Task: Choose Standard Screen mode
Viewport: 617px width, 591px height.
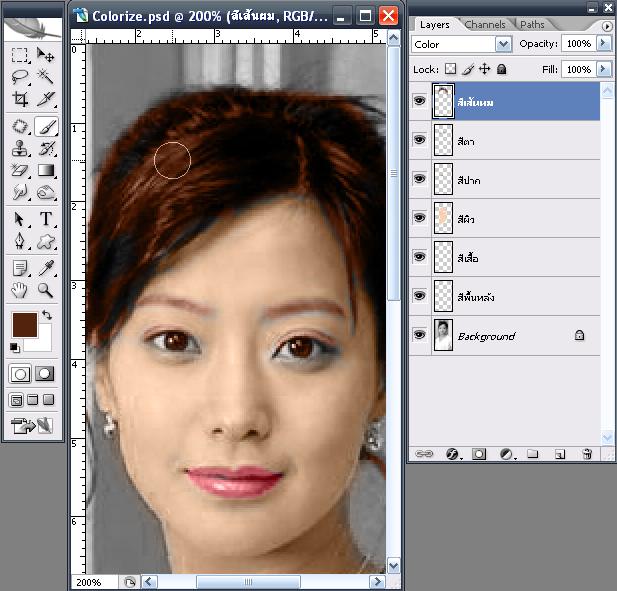Action: click(x=16, y=400)
